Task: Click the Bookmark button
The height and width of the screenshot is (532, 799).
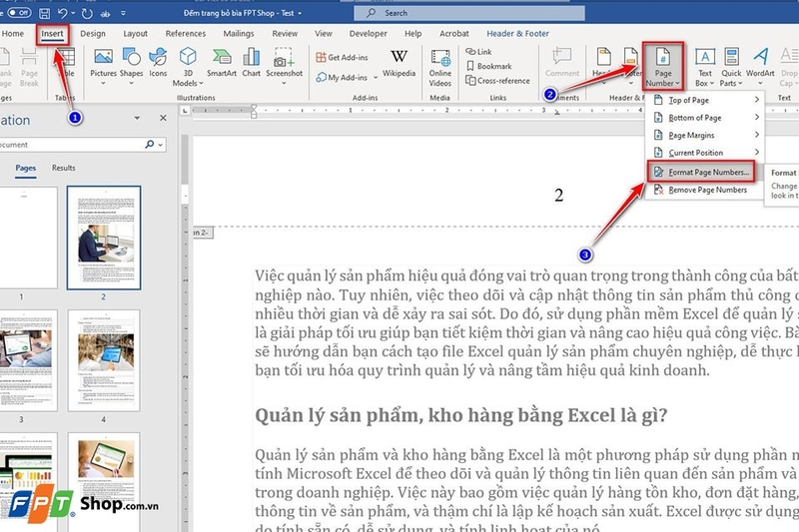Action: point(488,66)
